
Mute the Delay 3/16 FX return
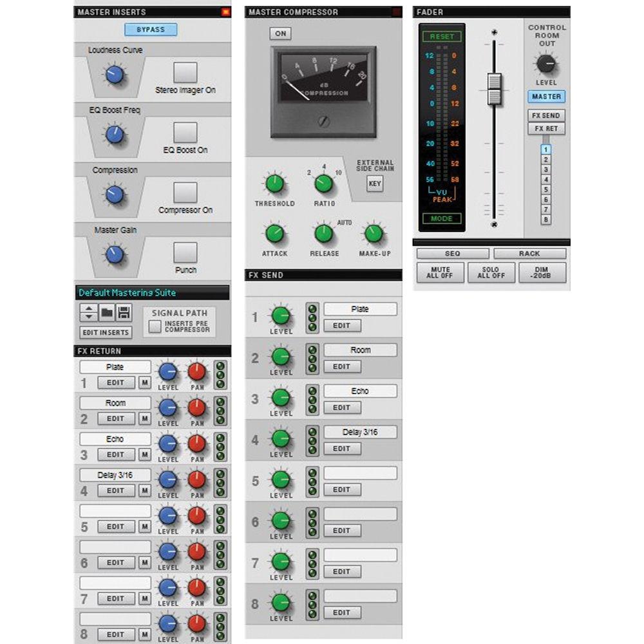(146, 491)
